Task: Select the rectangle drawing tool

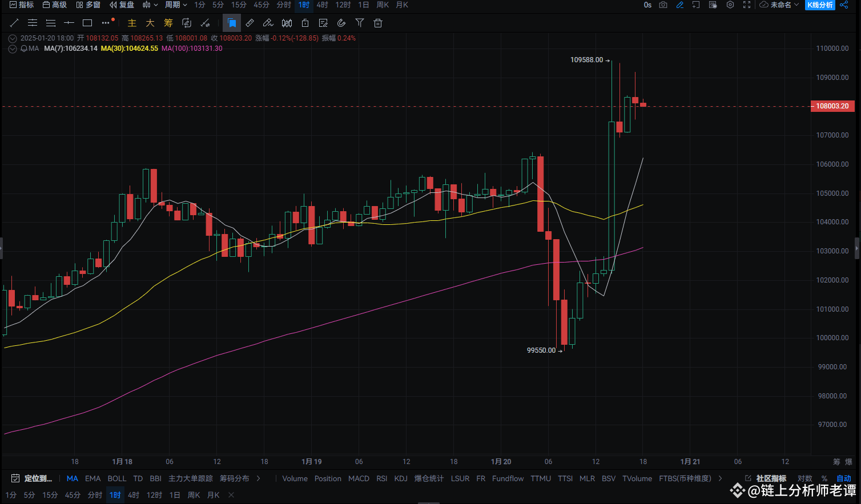Action: pyautogui.click(x=87, y=23)
